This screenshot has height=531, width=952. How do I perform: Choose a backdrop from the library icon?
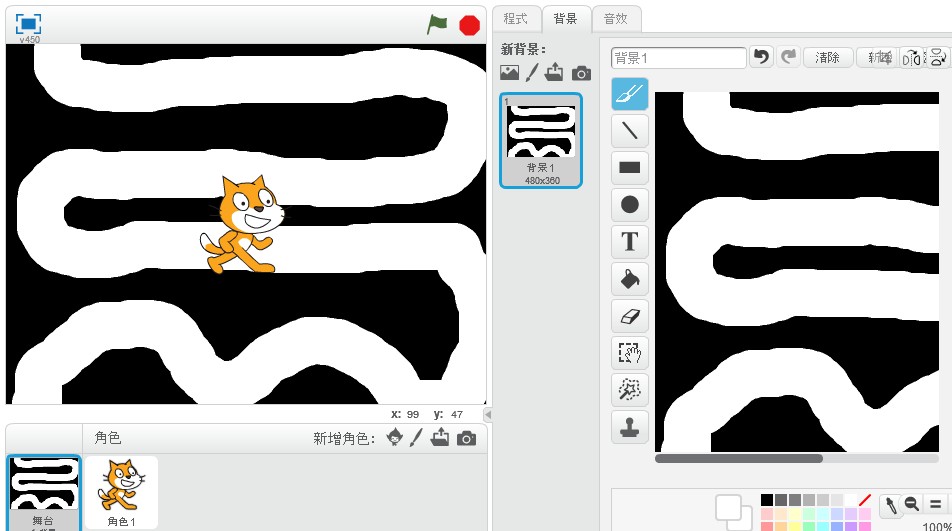pyautogui.click(x=509, y=73)
